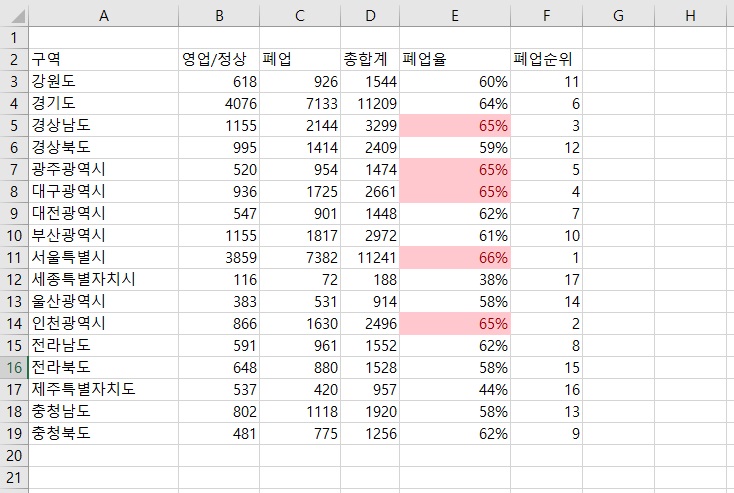The height and width of the screenshot is (493, 734).
Task: Click the header cell '구역'
Action: (103, 59)
